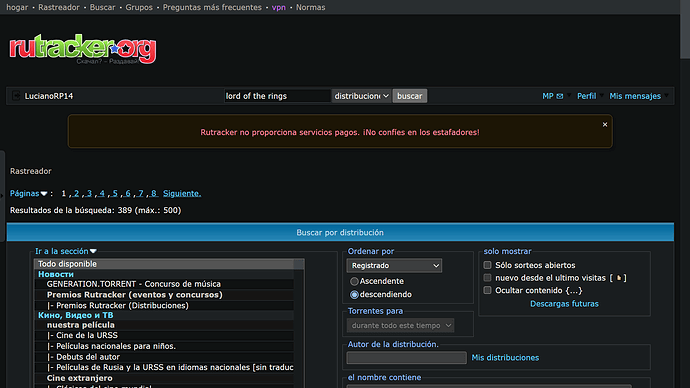Go to results page 6
This screenshot has height=388, width=690.
pyautogui.click(x=128, y=194)
